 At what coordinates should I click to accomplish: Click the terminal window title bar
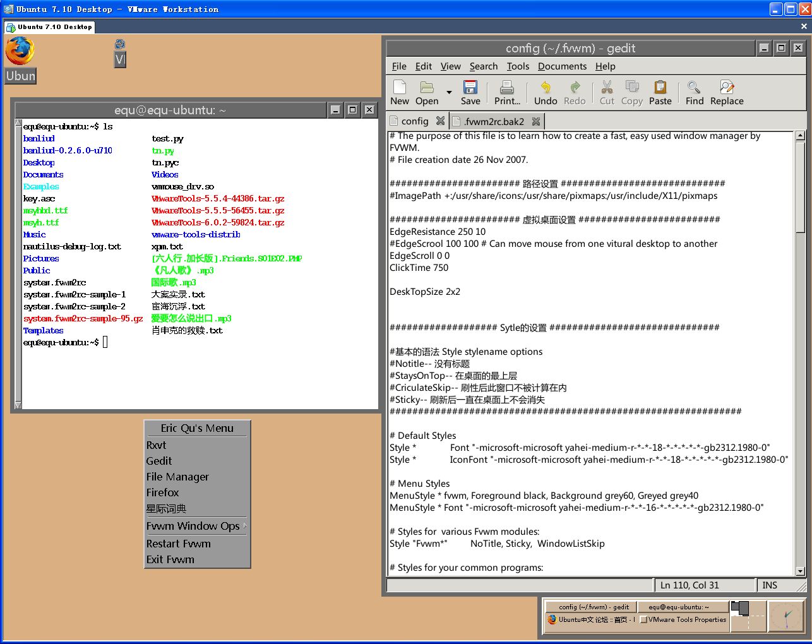click(x=170, y=110)
